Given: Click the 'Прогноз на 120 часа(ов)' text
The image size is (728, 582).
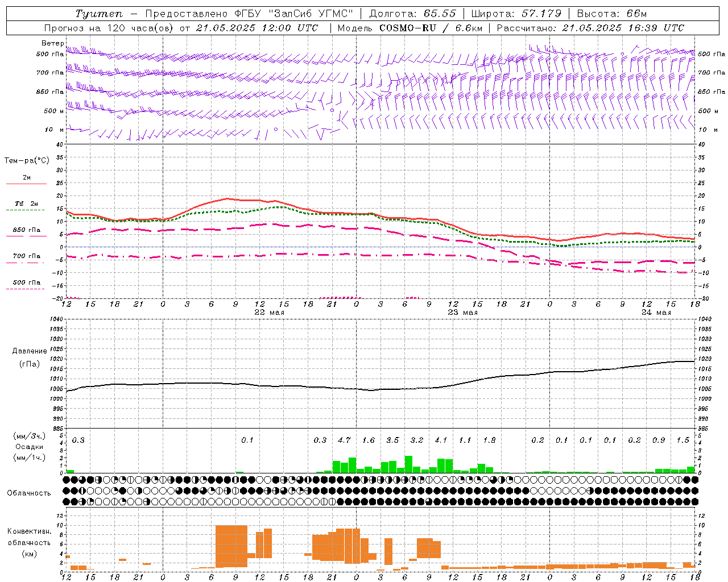Looking at the screenshot, I should (109, 28).
